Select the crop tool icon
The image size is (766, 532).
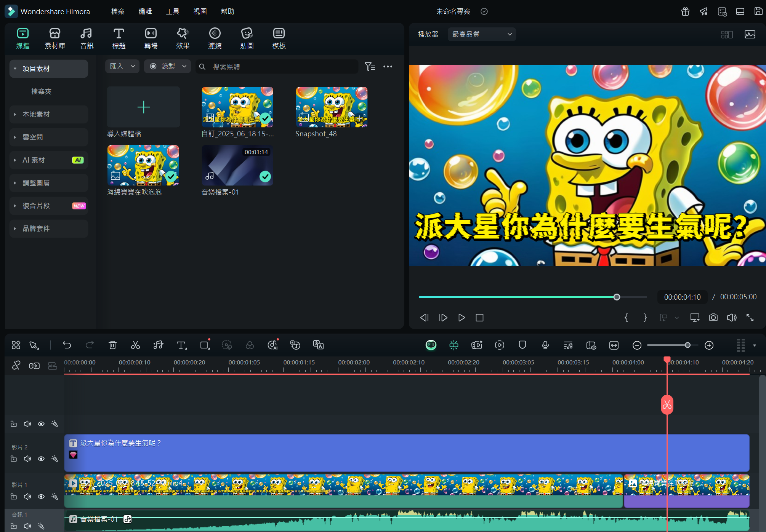coord(205,345)
